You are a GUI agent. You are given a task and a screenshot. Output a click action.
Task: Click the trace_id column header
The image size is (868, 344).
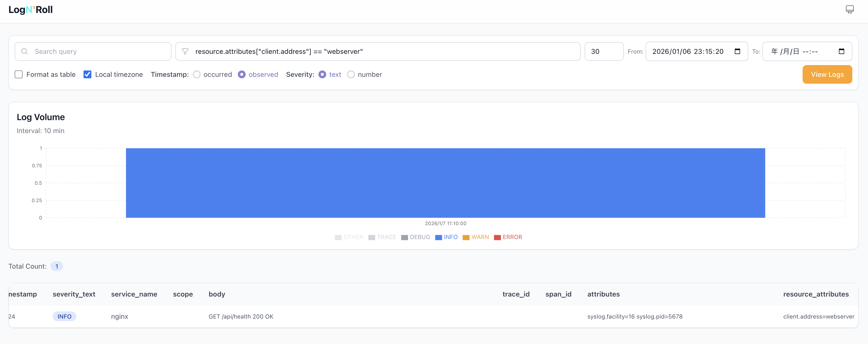pyautogui.click(x=516, y=294)
